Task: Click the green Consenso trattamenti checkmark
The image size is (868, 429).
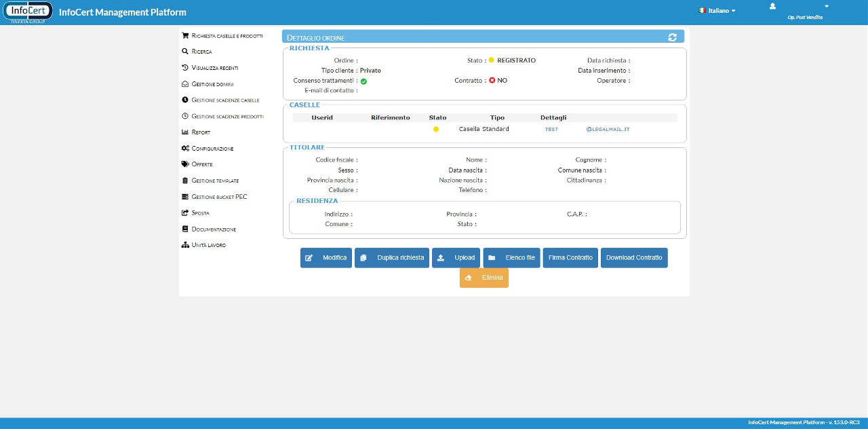Action: [x=363, y=81]
